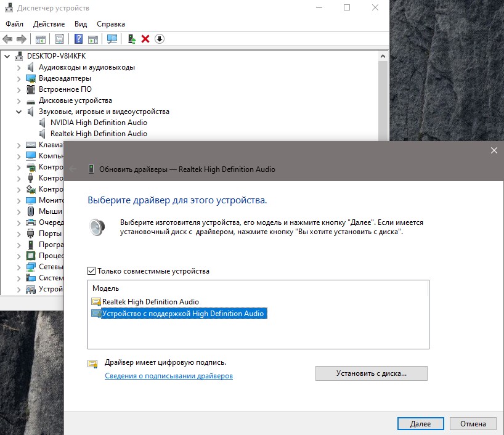The height and width of the screenshot is (435, 504).
Task: Expand the Порты category
Action: (x=18, y=234)
